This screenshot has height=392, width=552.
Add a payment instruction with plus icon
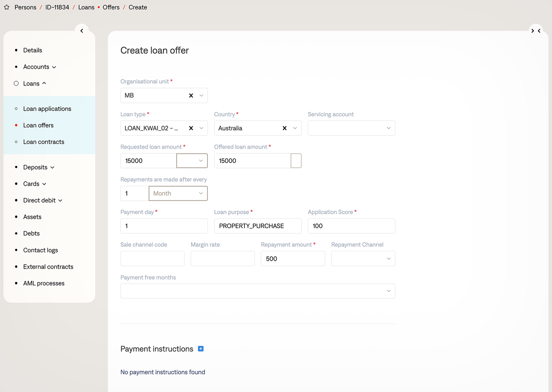click(200, 349)
